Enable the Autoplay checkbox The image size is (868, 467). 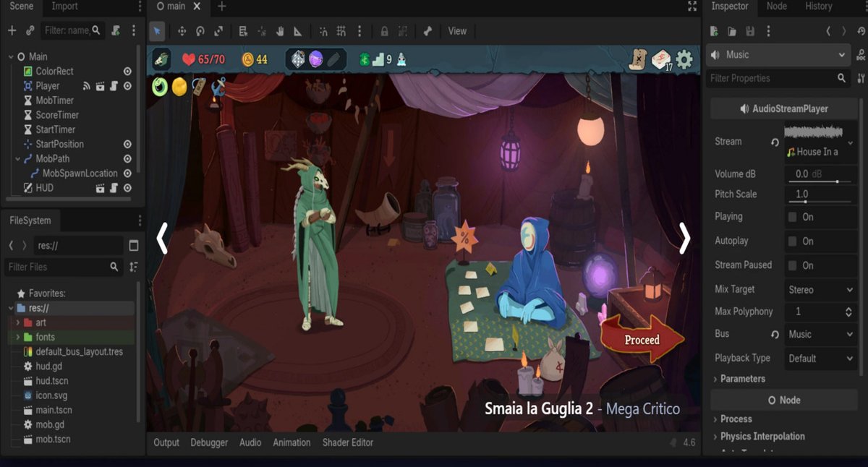point(793,241)
